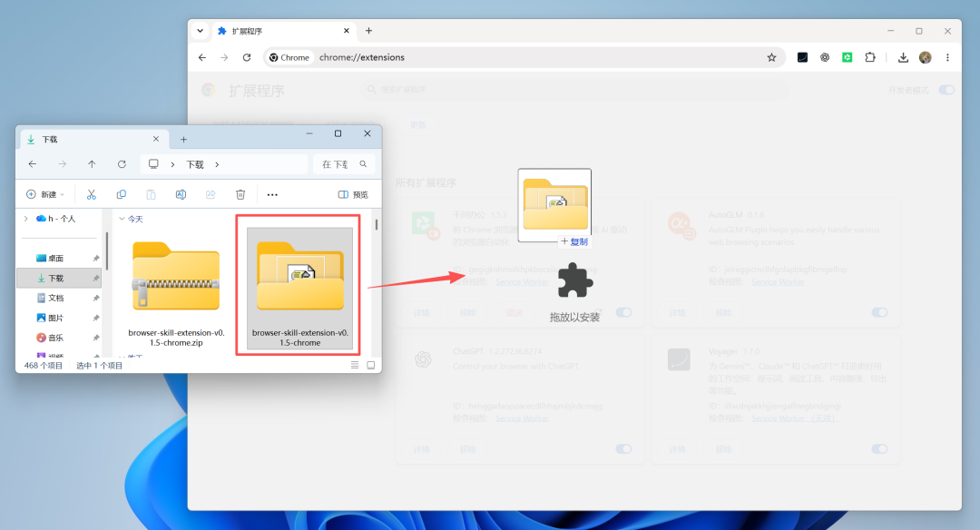The image size is (980, 530).
Task: Select browser-skill-extension-v0.1.5-chrome folder
Action: pyautogui.click(x=300, y=290)
